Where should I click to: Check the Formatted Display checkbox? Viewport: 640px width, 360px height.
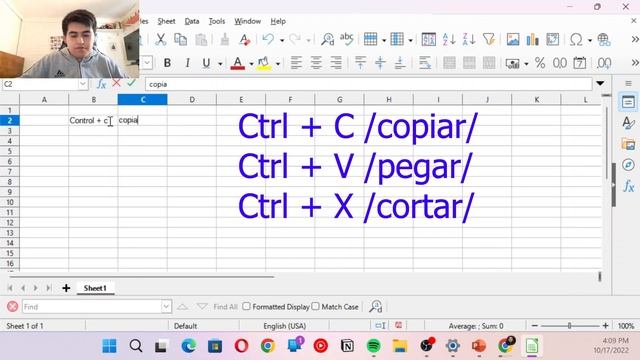pyautogui.click(x=246, y=306)
